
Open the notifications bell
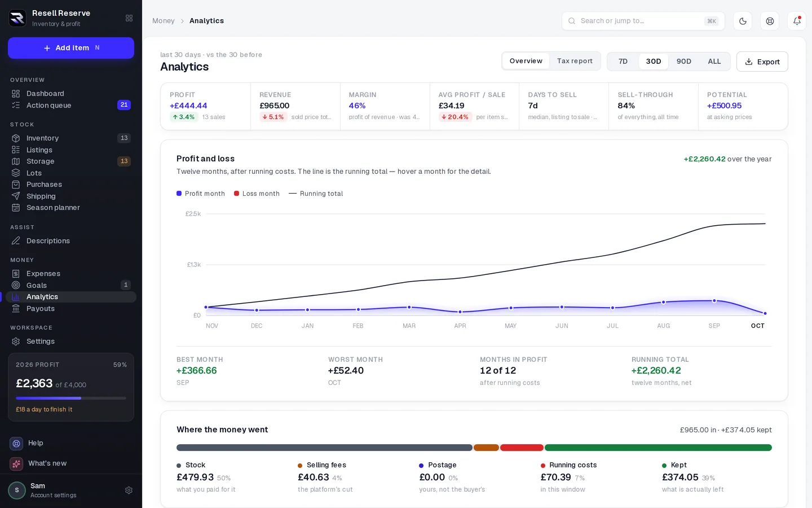click(797, 21)
